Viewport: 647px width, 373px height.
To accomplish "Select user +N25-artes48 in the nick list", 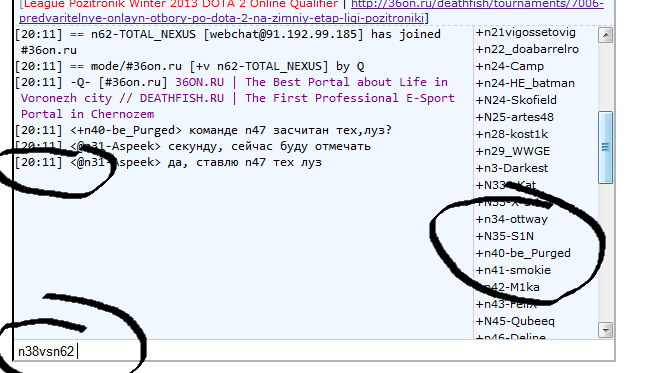I will 515,117.
